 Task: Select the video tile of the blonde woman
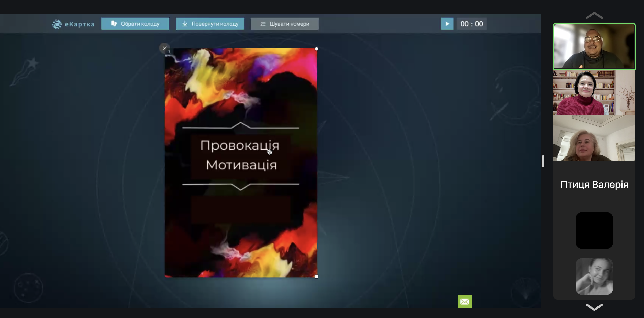click(x=594, y=138)
